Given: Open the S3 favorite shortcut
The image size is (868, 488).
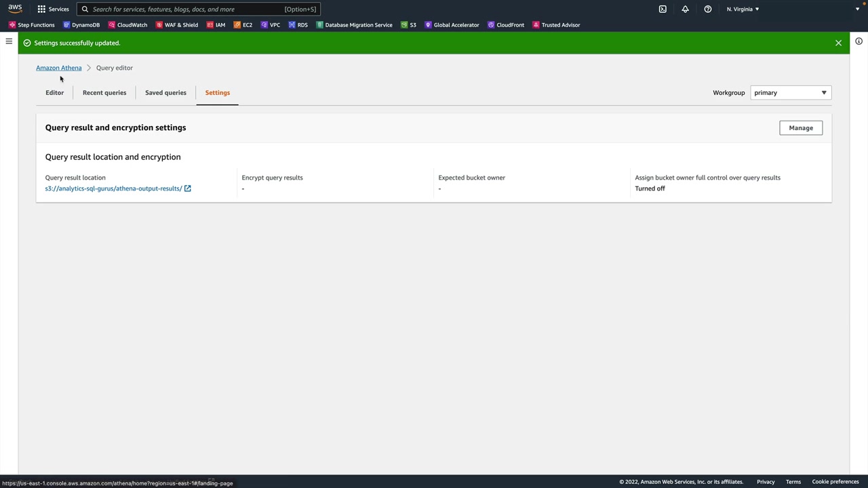Looking at the screenshot, I should (x=408, y=25).
